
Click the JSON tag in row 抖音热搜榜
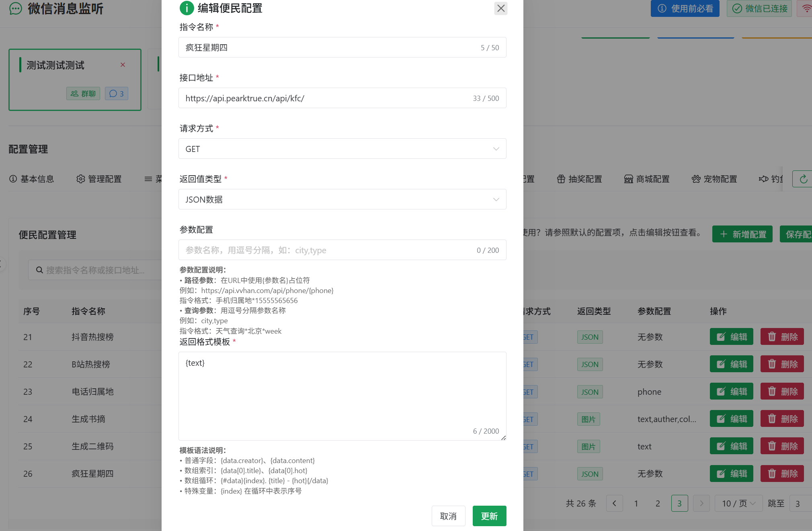pyautogui.click(x=590, y=337)
